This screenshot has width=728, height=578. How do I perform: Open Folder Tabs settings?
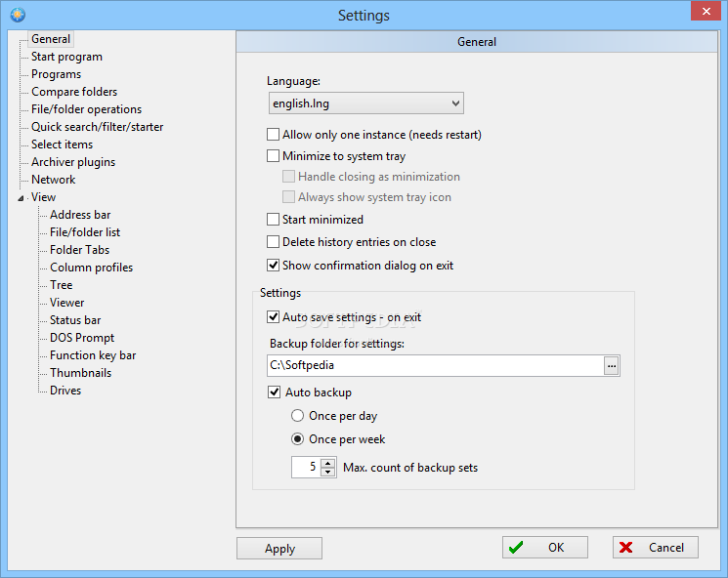[80, 250]
